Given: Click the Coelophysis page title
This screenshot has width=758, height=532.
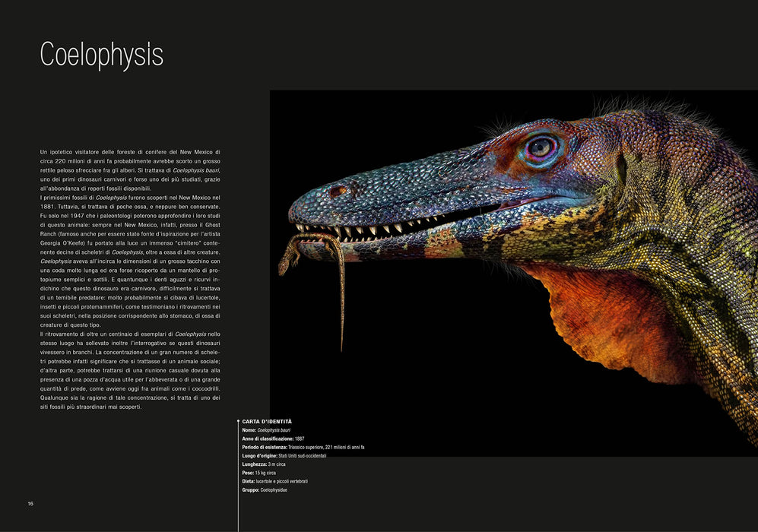Looking at the screenshot, I should pos(102,55).
